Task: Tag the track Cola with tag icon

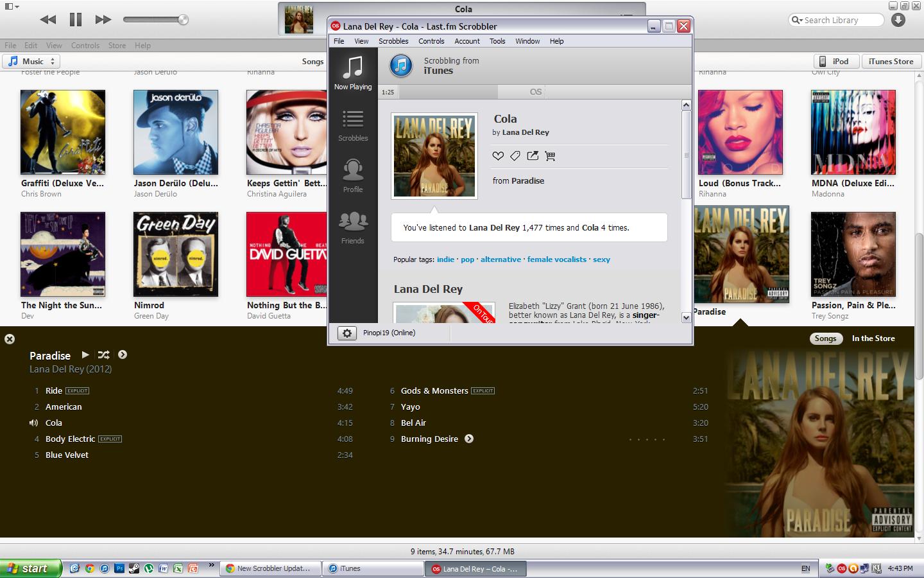Action: click(x=515, y=155)
